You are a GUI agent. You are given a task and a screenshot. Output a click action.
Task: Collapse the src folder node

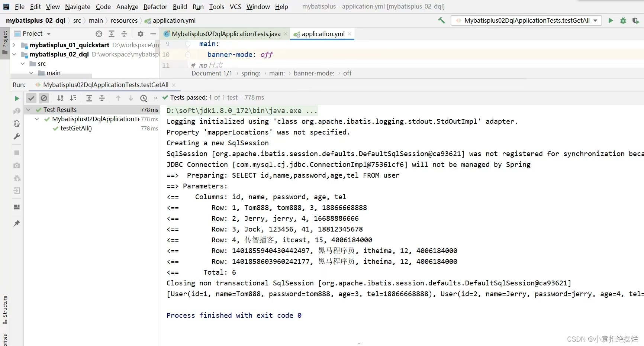point(23,64)
